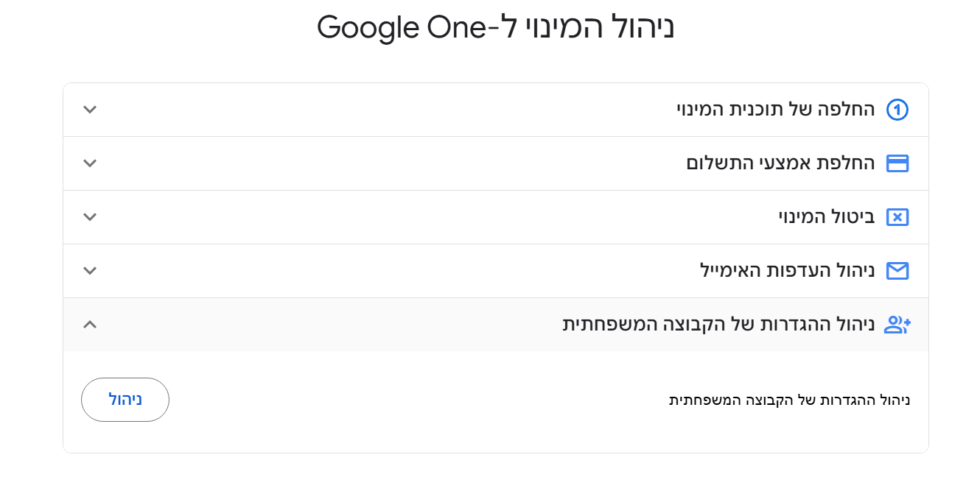Click the family group people icon
The image size is (980, 477).
[897, 325]
